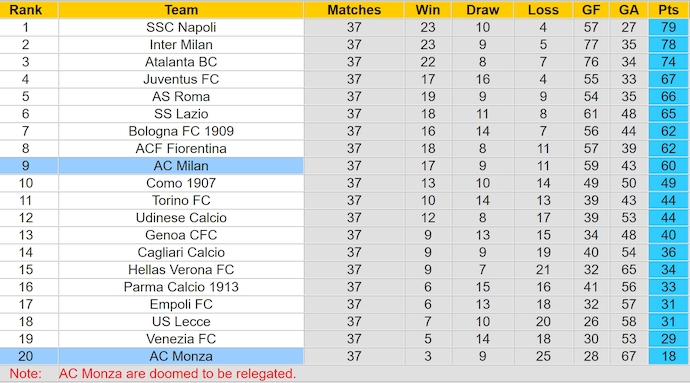The width and height of the screenshot is (690, 383).
Task: Select AC Monza's 18 points cell
Action: [x=668, y=356]
